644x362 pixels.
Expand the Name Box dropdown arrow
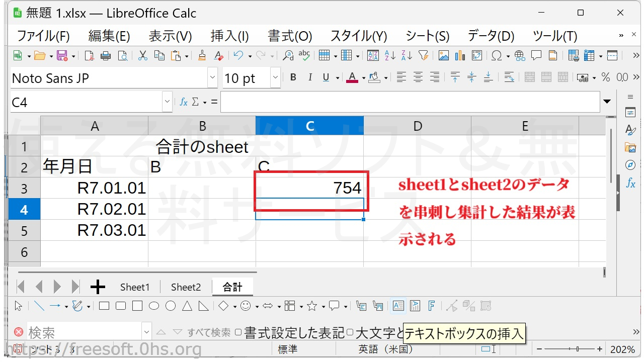pos(167,102)
